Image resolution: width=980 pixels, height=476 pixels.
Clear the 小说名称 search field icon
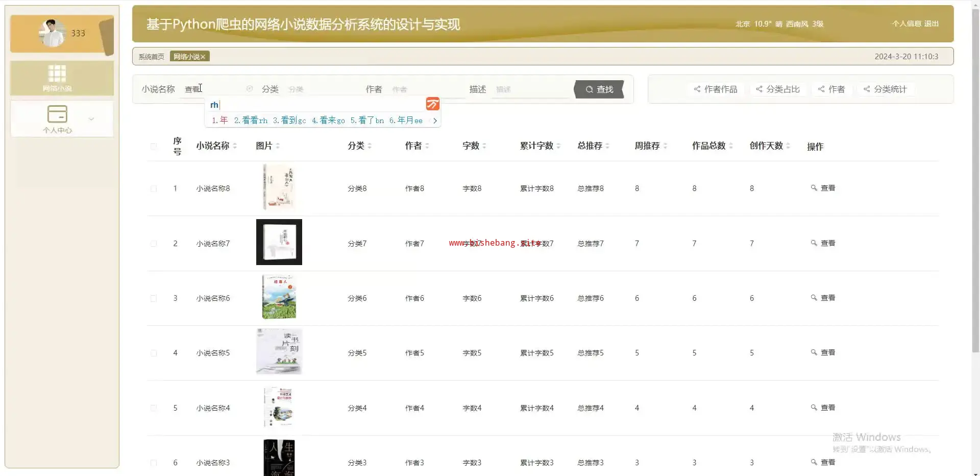click(250, 89)
